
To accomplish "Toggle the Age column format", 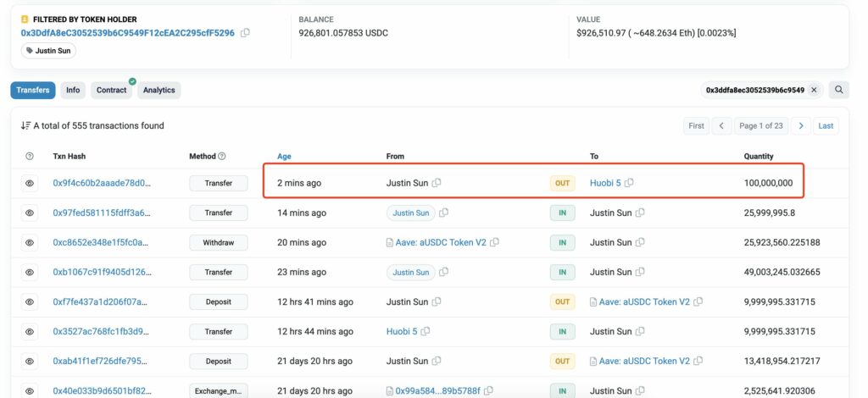I will pyautogui.click(x=284, y=157).
